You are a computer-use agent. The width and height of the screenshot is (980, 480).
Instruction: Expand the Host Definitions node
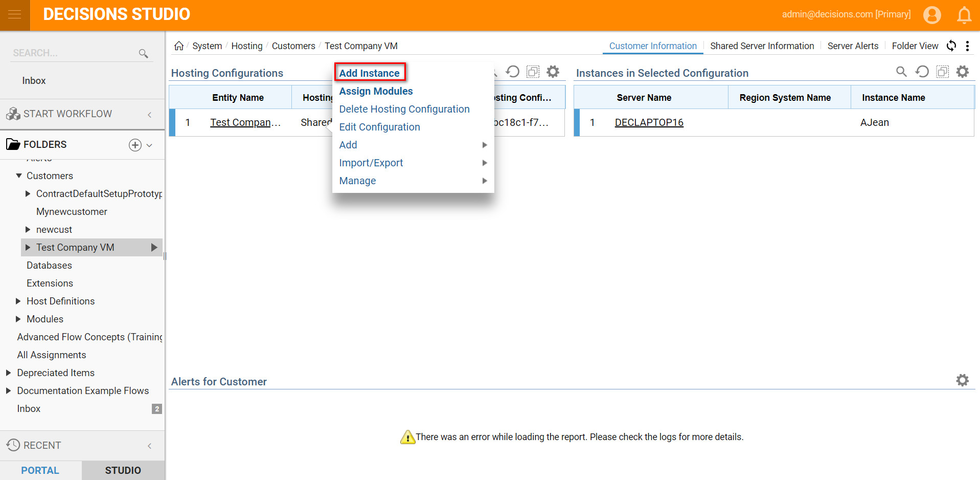(x=18, y=301)
